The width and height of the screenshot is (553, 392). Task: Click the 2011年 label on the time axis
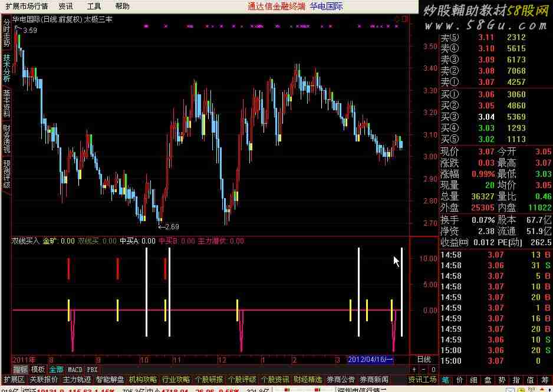click(x=24, y=360)
